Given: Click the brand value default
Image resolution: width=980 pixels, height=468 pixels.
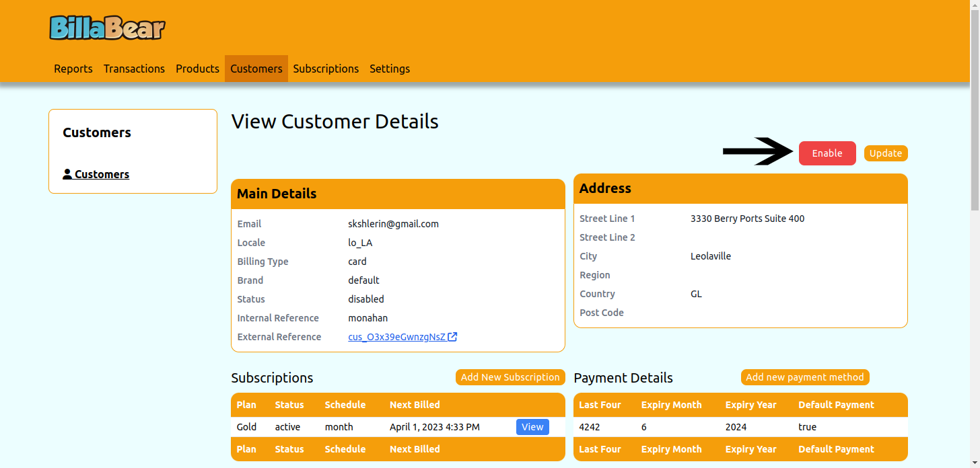Looking at the screenshot, I should [363, 280].
